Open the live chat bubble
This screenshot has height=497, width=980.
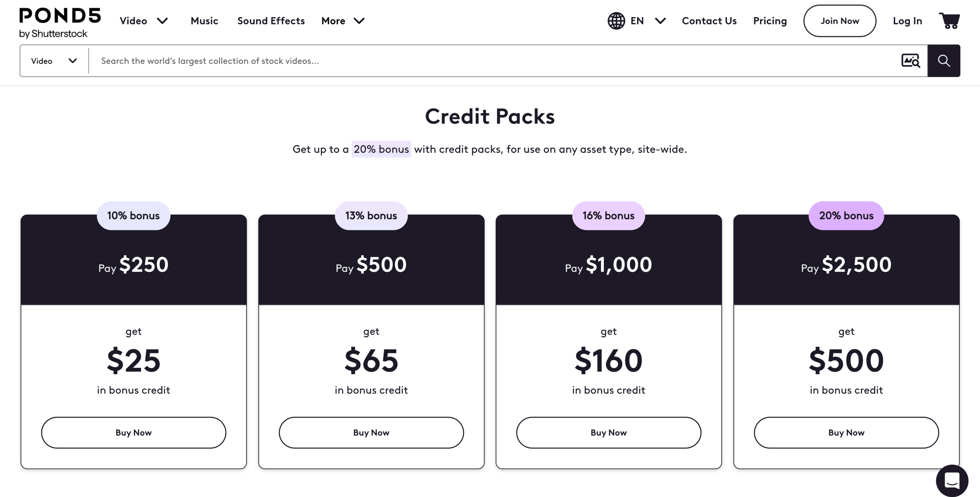952,481
